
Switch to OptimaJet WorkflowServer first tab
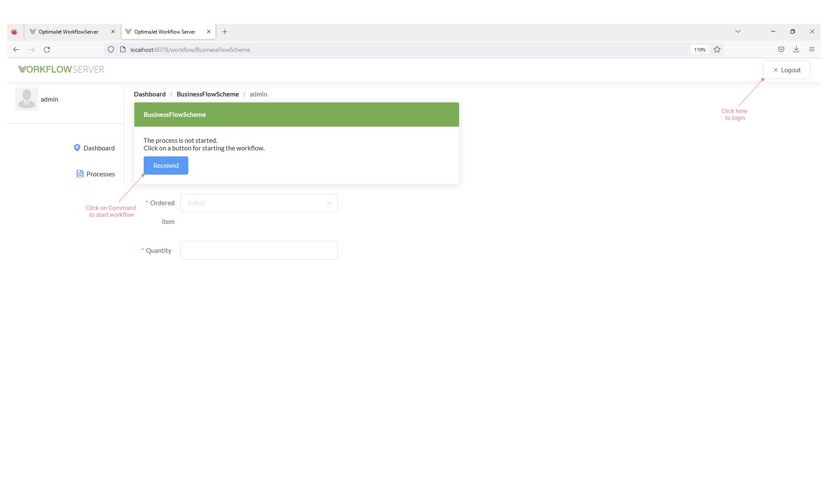click(68, 31)
